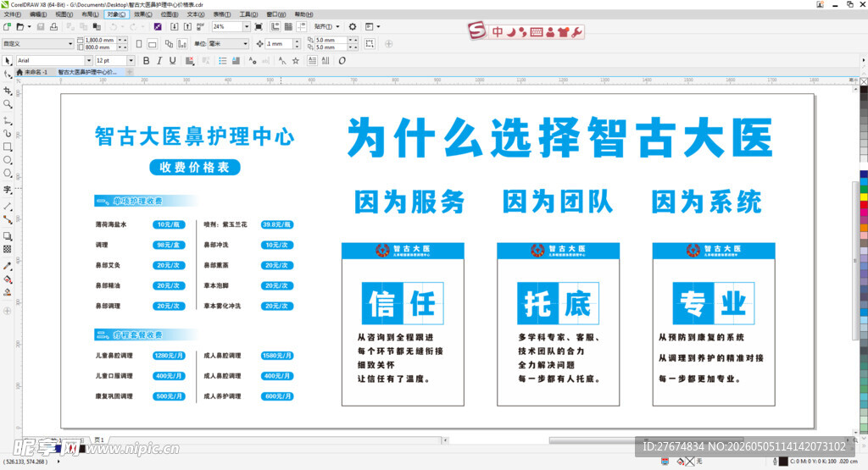Select the Polygon tool
Screen dimensions: 868x470
[7, 173]
